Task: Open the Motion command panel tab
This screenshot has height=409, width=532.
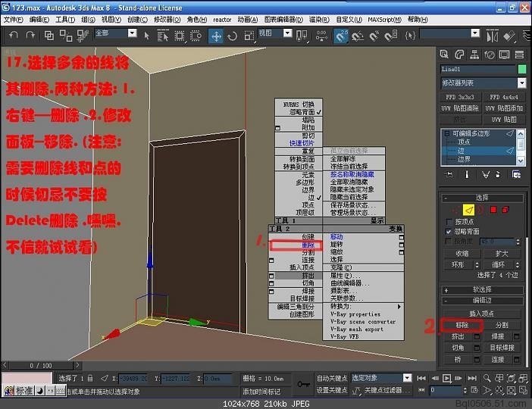Action: pyautogui.click(x=490, y=55)
